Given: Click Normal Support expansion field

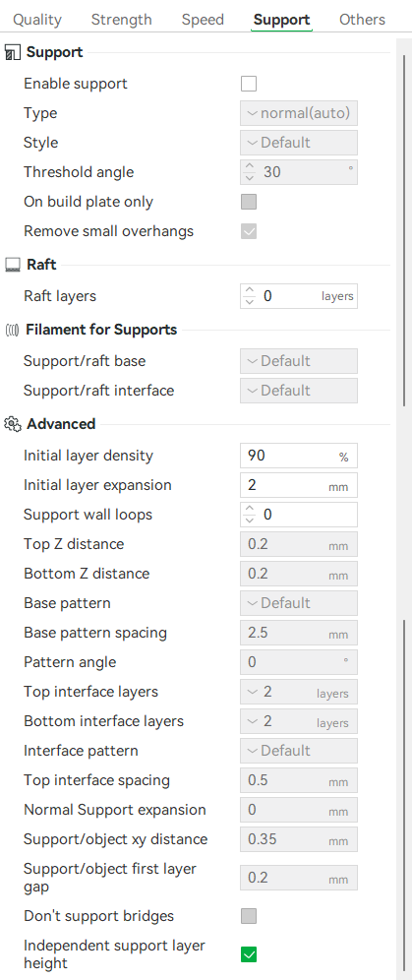Looking at the screenshot, I should pyautogui.click(x=299, y=810).
